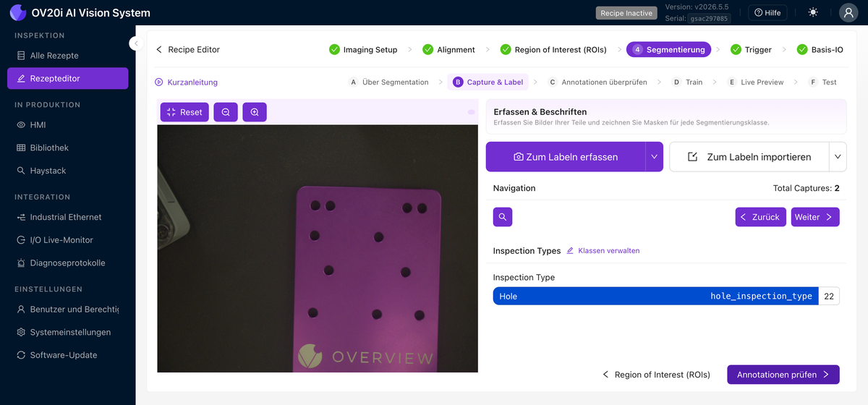The image size is (868, 405).
Task: Open Alle Rezepte in sidebar
Action: 54,56
